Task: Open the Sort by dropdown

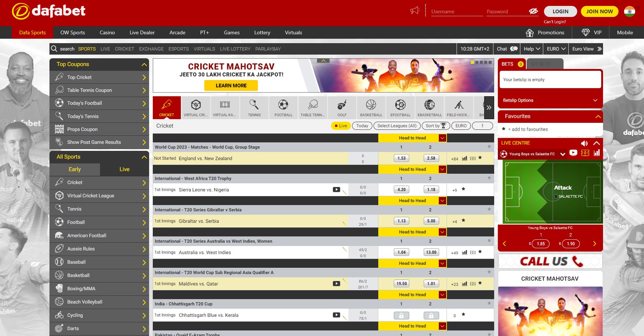Action: [435, 126]
